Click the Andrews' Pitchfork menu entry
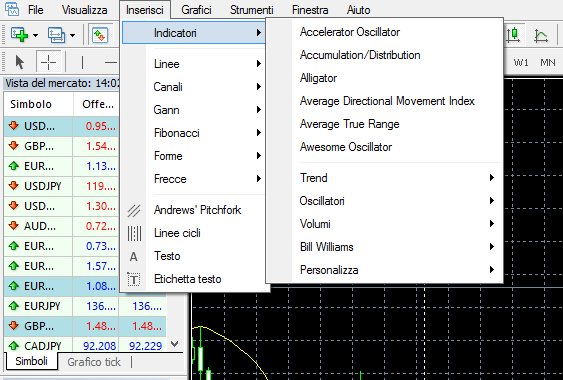563x380 pixels. [x=196, y=210]
